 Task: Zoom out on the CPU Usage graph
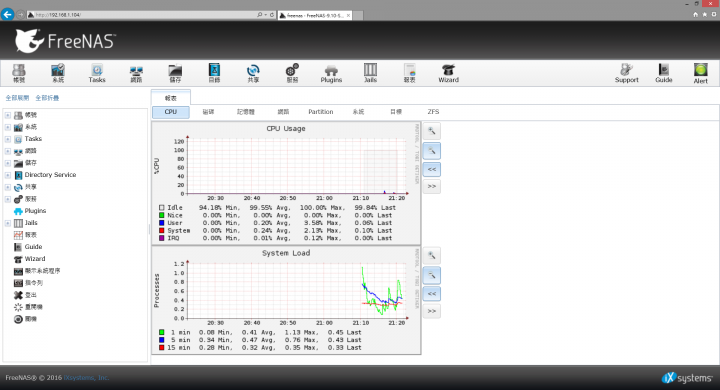(x=432, y=151)
